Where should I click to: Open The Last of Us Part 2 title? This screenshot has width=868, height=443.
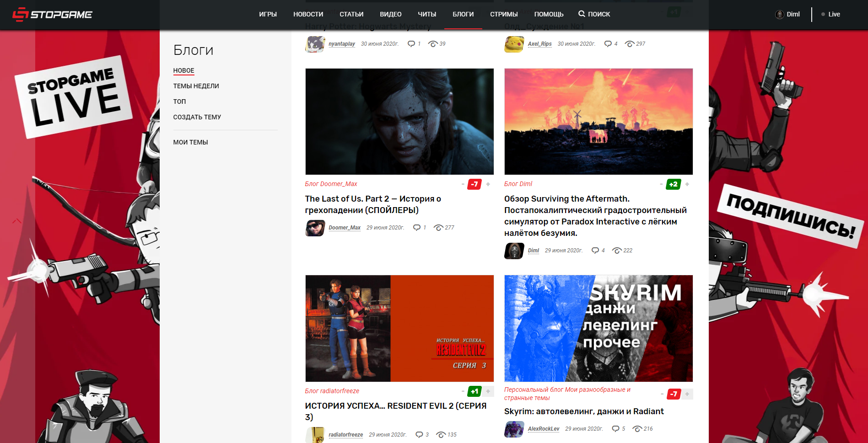(x=373, y=204)
